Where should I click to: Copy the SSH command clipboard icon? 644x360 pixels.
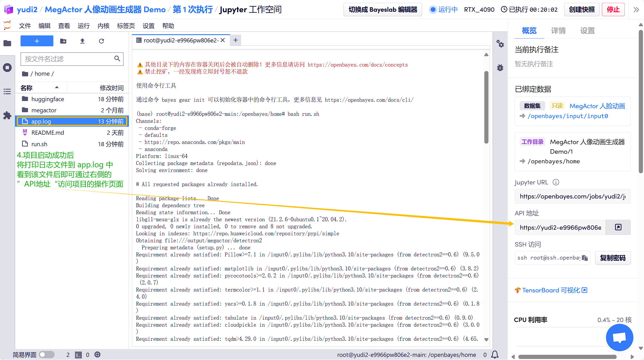pos(585,258)
